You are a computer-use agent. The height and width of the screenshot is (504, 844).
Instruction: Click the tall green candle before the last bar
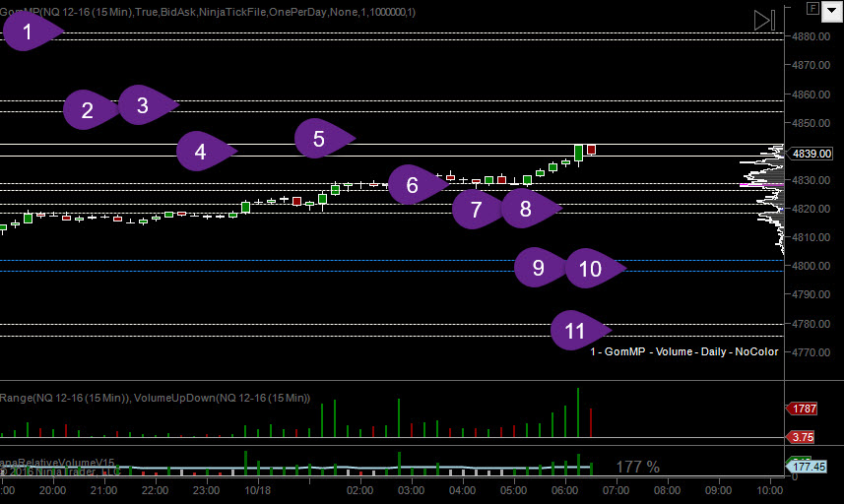pyautogui.click(x=578, y=154)
